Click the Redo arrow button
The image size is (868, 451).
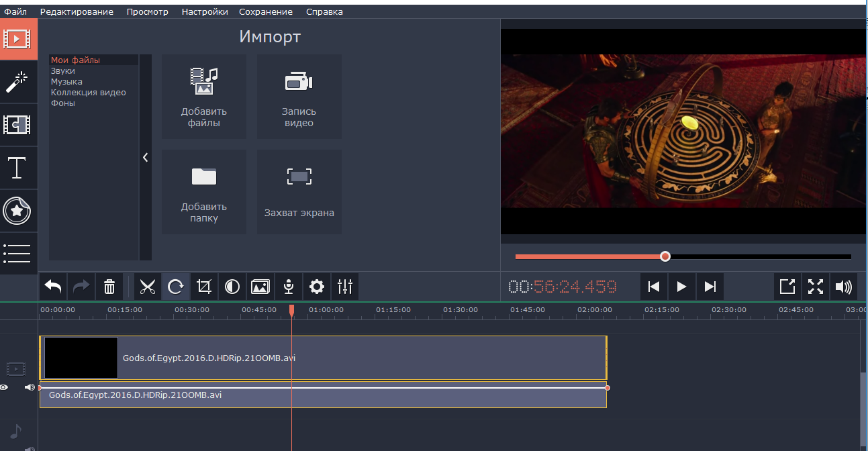coord(81,287)
